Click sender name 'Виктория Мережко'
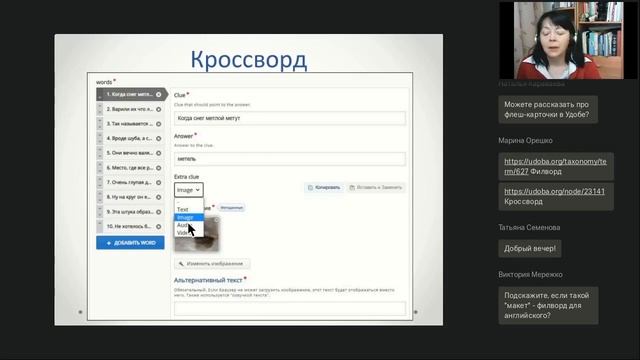This screenshot has width=640, height=360. coord(530,274)
